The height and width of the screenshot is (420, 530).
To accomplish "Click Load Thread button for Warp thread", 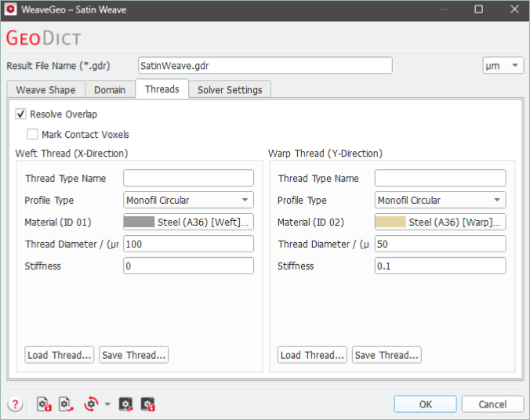I will (312, 355).
